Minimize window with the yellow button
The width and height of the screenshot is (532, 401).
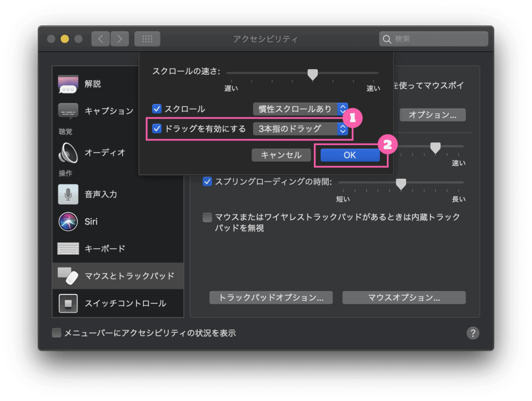(x=65, y=39)
